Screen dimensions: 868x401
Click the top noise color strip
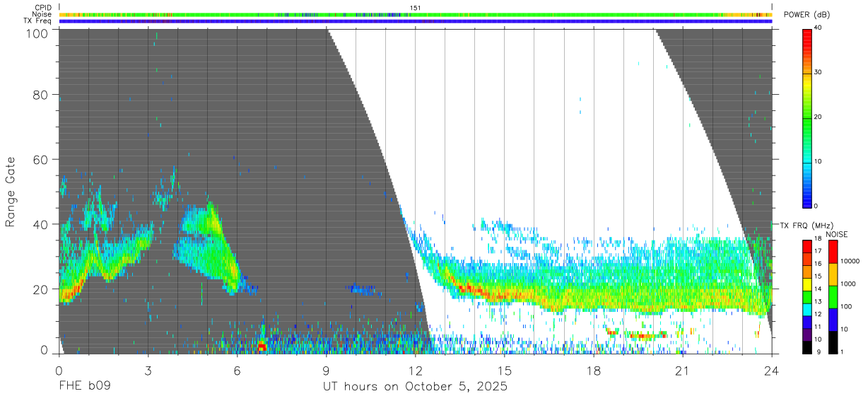tap(415, 14)
